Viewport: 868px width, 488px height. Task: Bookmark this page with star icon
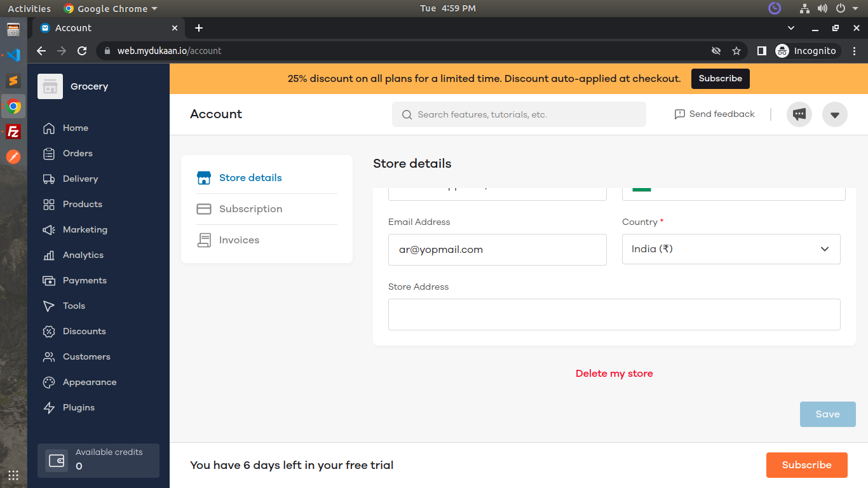736,51
